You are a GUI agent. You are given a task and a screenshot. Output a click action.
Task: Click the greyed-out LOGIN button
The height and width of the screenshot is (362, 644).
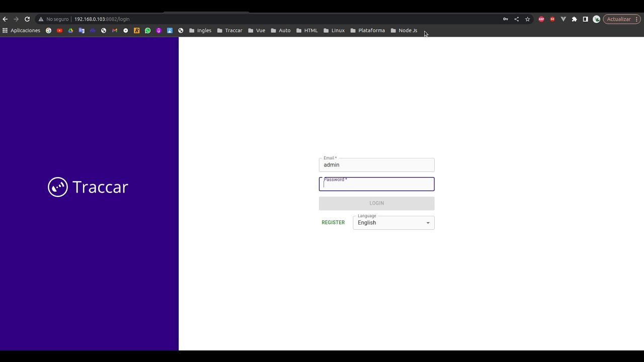376,203
